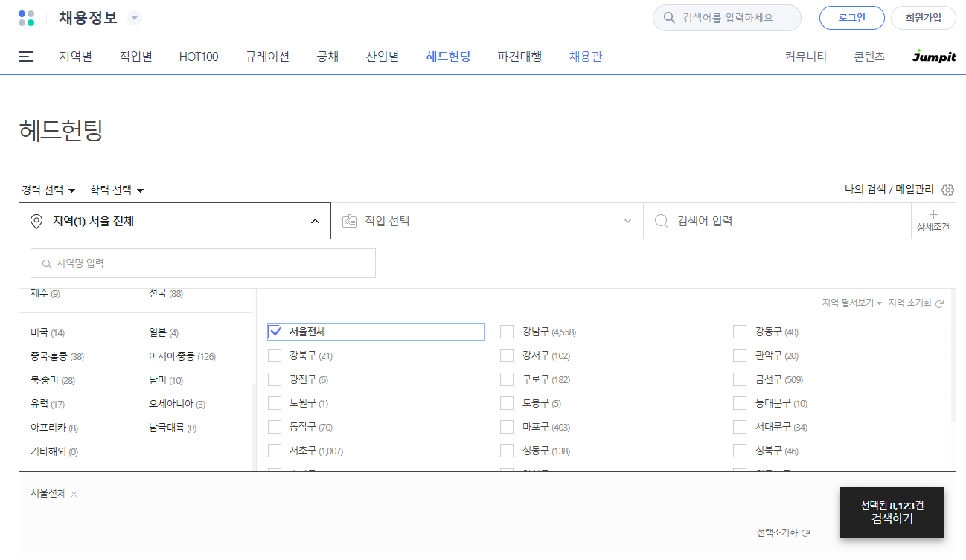Click the 선택된 8,123건 검색하기 button
Viewport: 966px width, 560px height.
pos(892,512)
